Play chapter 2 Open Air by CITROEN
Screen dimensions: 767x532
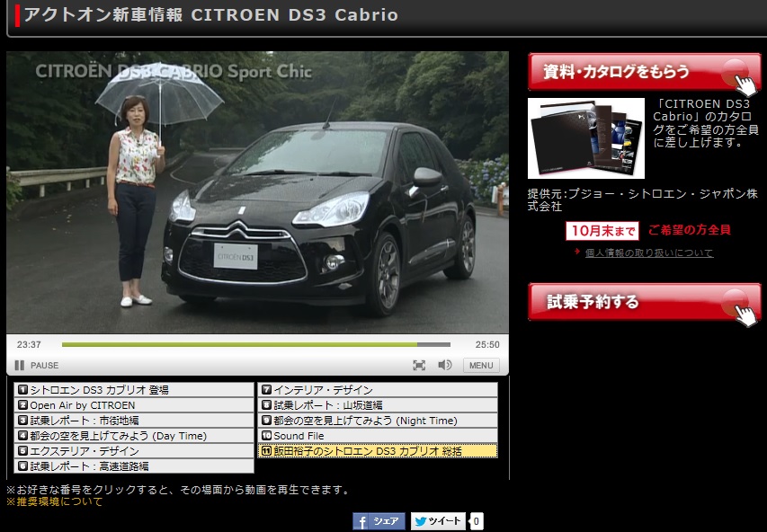point(134,405)
